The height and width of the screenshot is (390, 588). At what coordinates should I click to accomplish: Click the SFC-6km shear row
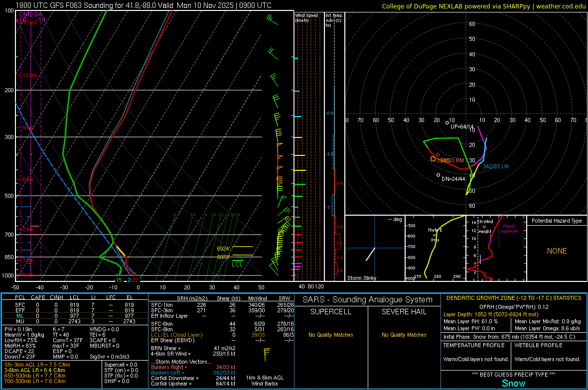(x=222, y=324)
